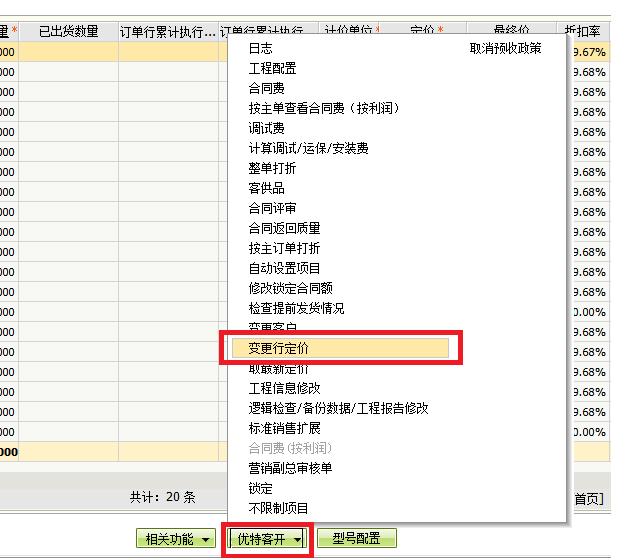
Task: Choose 合同返回质量 menu item
Action: pyautogui.click(x=284, y=228)
